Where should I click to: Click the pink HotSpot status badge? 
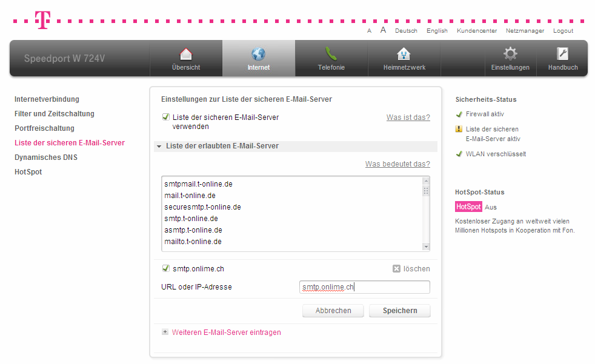click(468, 207)
